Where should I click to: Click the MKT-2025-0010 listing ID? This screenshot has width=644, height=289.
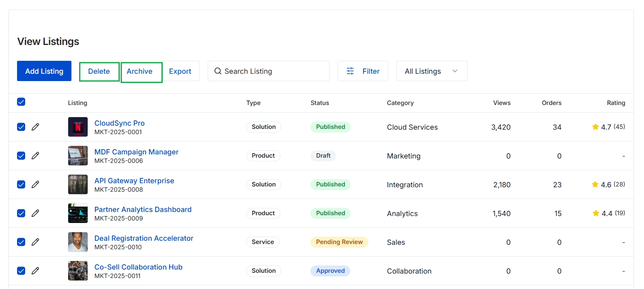118,247
